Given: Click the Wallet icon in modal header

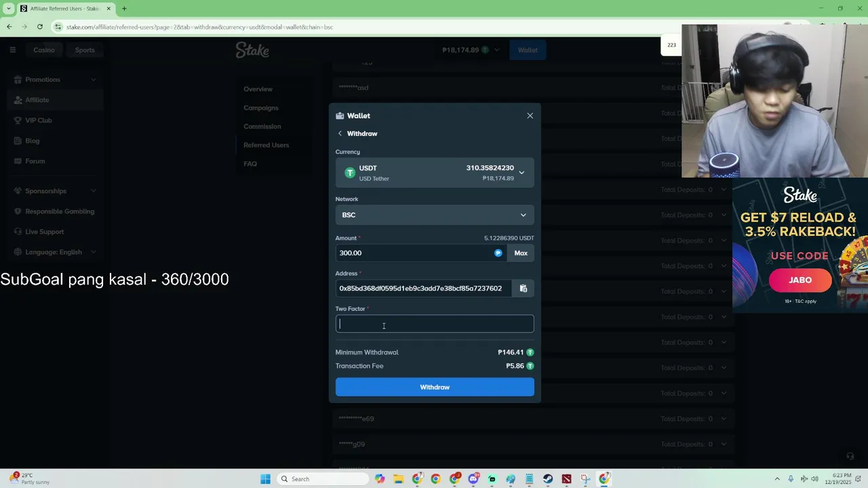Looking at the screenshot, I should [340, 116].
